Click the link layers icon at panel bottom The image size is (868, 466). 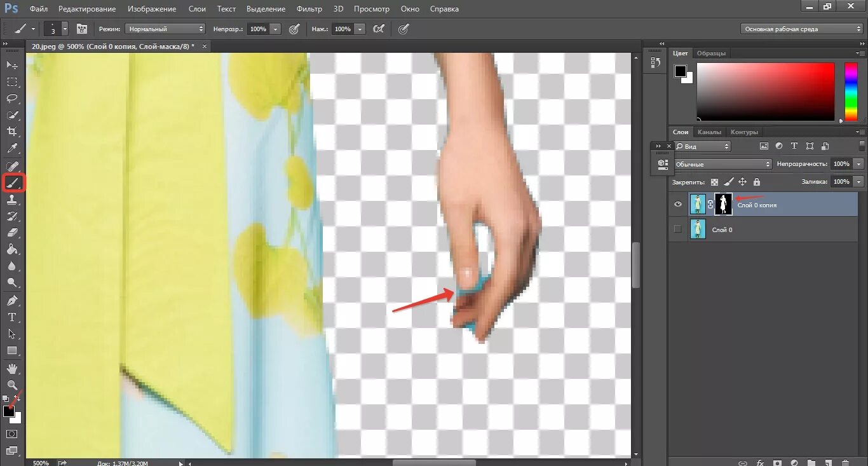(742, 463)
